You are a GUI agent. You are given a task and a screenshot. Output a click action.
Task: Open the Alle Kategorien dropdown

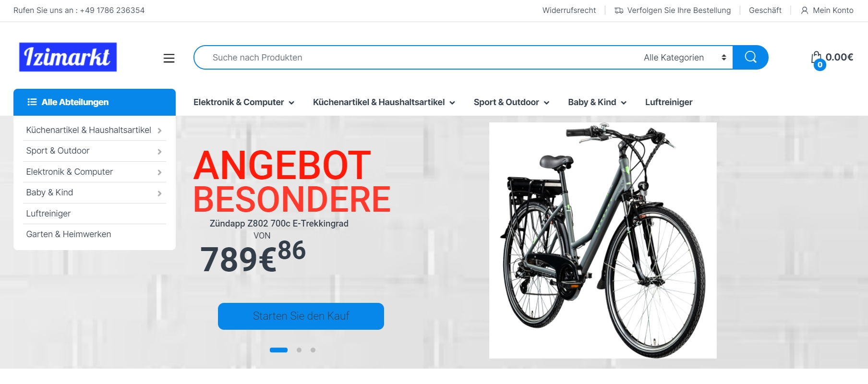pyautogui.click(x=685, y=58)
